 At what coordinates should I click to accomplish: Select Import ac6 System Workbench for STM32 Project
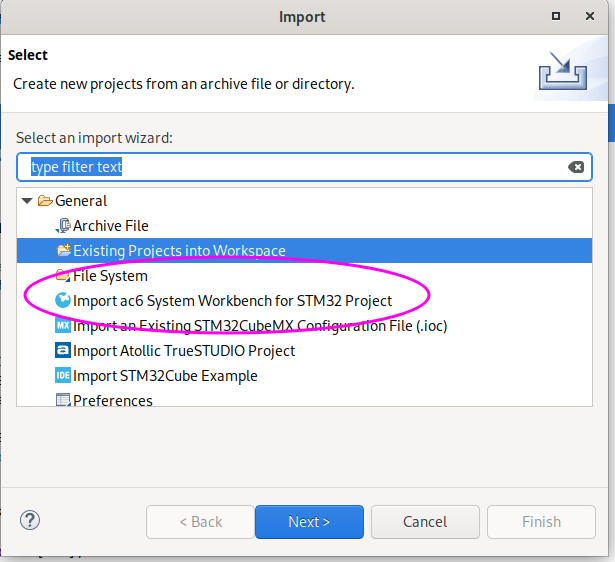point(232,301)
